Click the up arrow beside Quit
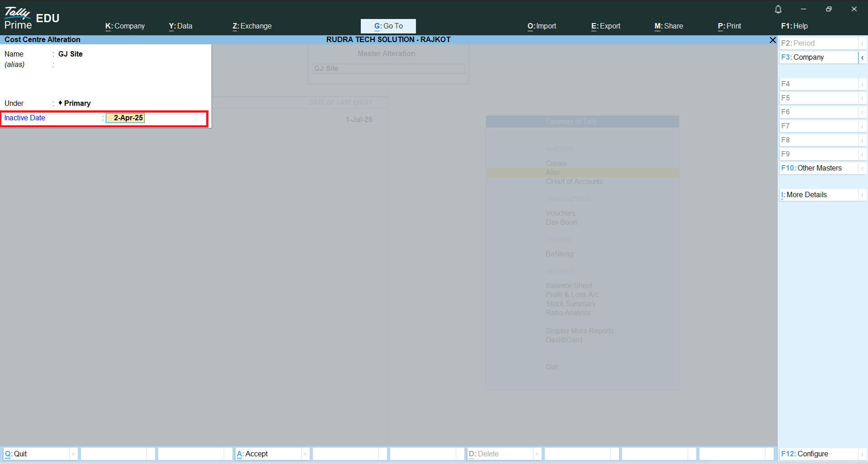Image resolution: width=868 pixels, height=464 pixels. (73, 454)
